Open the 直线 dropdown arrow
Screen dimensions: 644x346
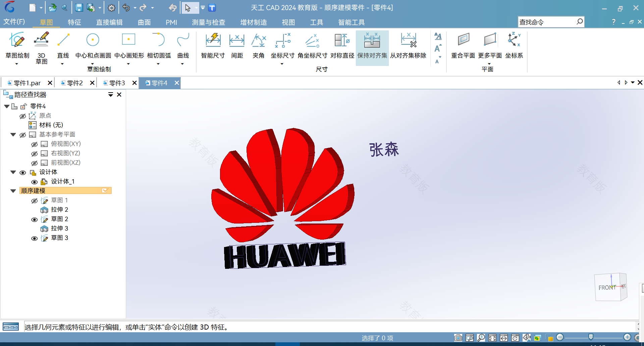pyautogui.click(x=62, y=64)
